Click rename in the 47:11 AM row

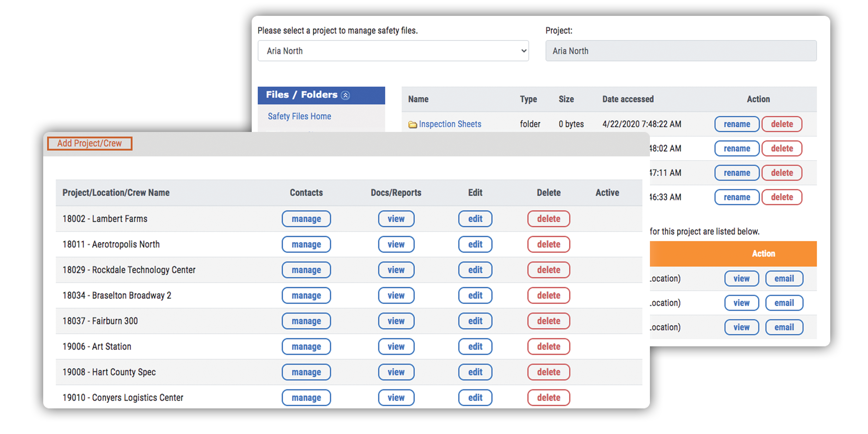tap(737, 173)
